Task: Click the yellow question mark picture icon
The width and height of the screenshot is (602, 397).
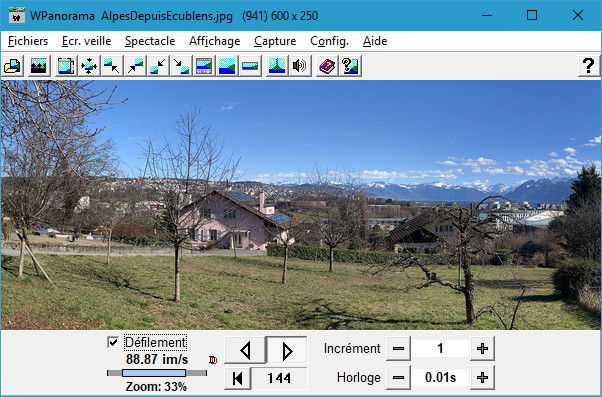Action: 350,66
